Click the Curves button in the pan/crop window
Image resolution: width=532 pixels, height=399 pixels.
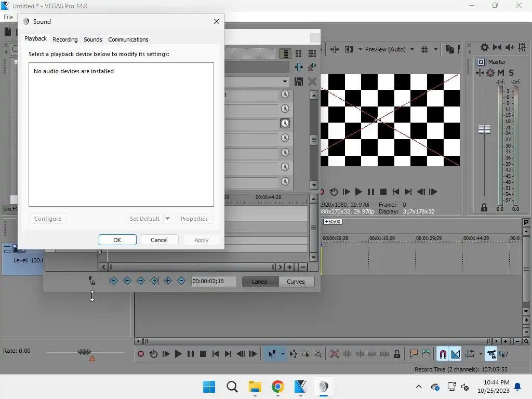click(296, 282)
